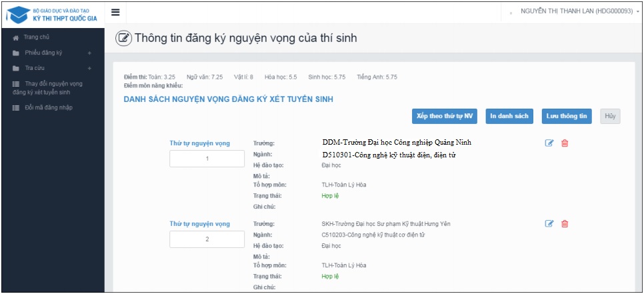Click TLH-Toán Lý Hóa of second nguyện vọng
Screen dimensions: 644x294
pyautogui.click(x=344, y=265)
